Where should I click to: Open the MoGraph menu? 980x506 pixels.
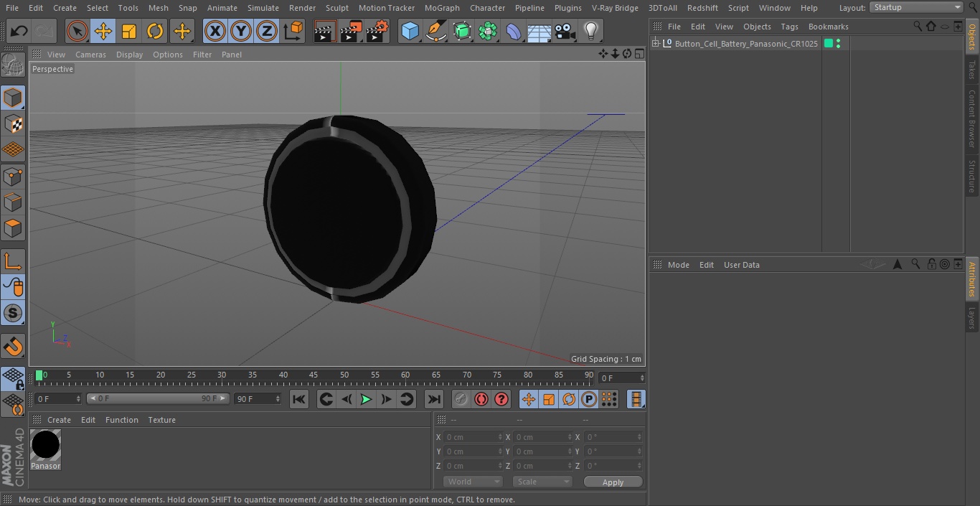coord(442,8)
